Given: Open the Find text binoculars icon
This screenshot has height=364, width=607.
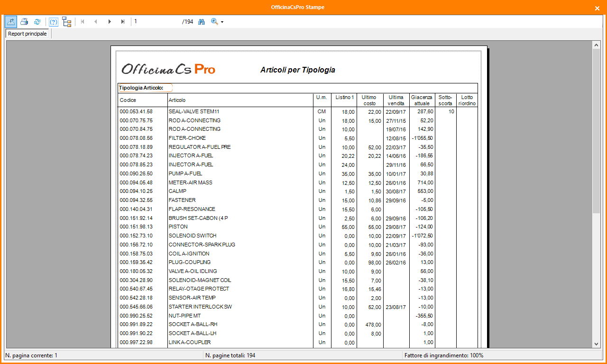Looking at the screenshot, I should tap(202, 22).
